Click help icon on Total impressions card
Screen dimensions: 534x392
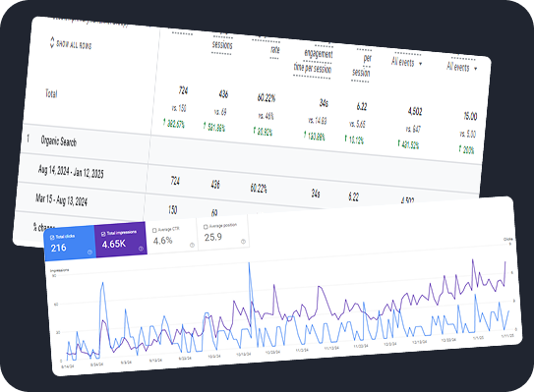coord(141,249)
